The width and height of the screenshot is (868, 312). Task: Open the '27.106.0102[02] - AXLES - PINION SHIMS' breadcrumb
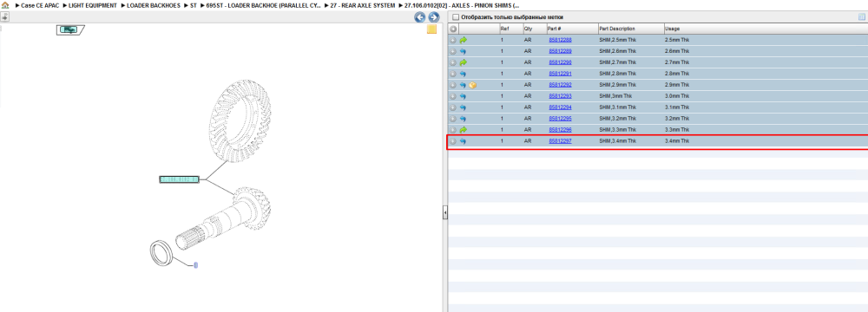click(x=462, y=5)
